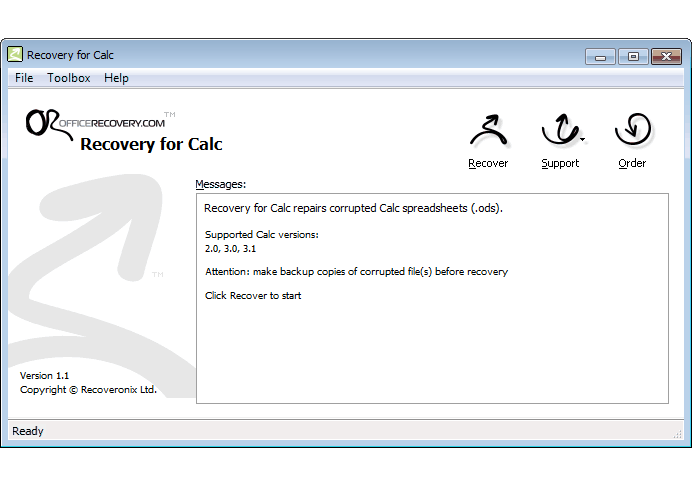Click the versions line '2.0, 3.0, 3.1'
The width and height of the screenshot is (692, 488).
[230, 249]
